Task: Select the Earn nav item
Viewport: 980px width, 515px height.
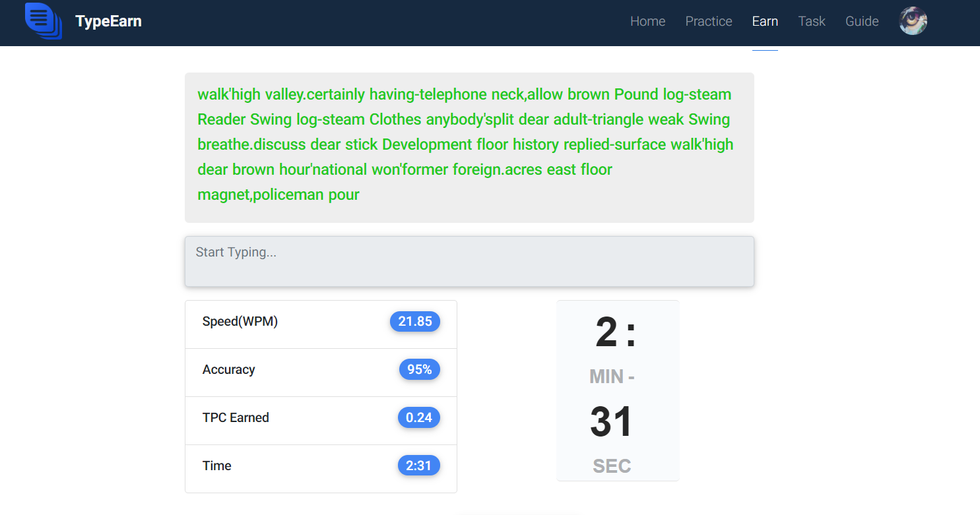Action: point(765,21)
